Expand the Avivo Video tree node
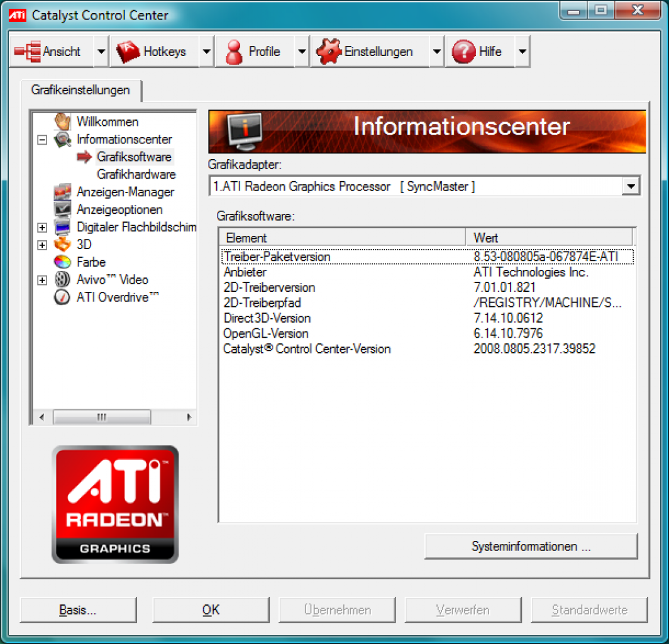 (x=42, y=280)
